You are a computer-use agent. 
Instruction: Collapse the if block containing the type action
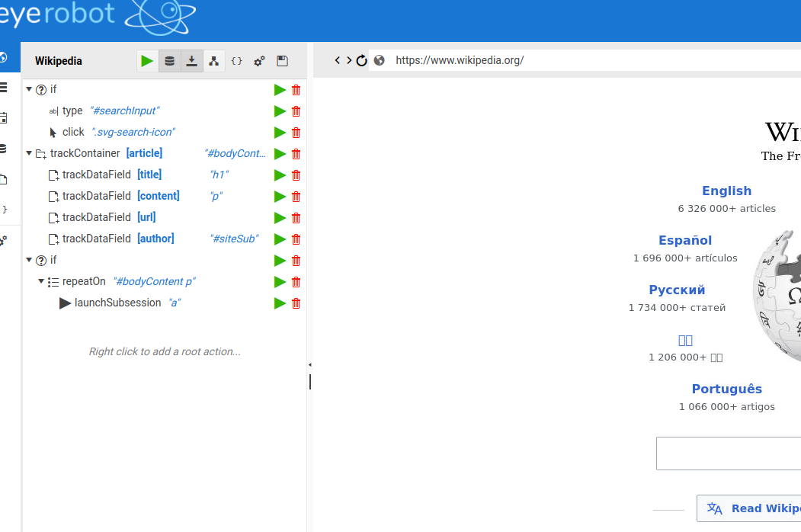[29, 89]
